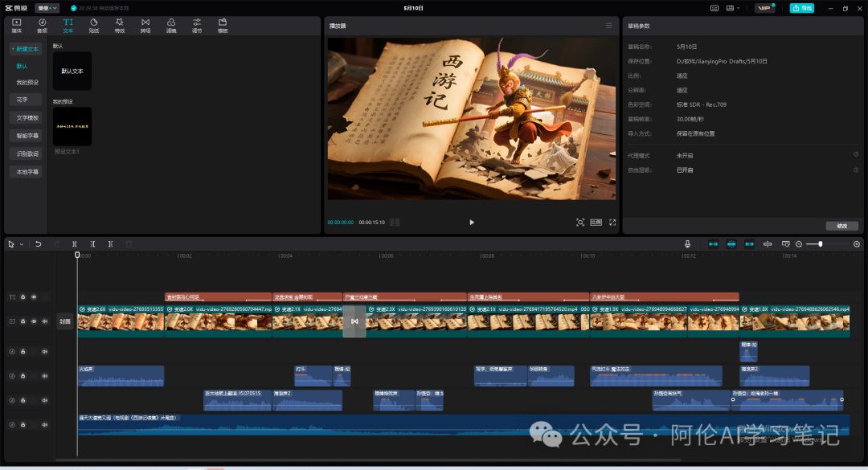Screen dimensions: 868x470
Task: Open the 比例 aspect ratio selector
Action: (x=596, y=223)
